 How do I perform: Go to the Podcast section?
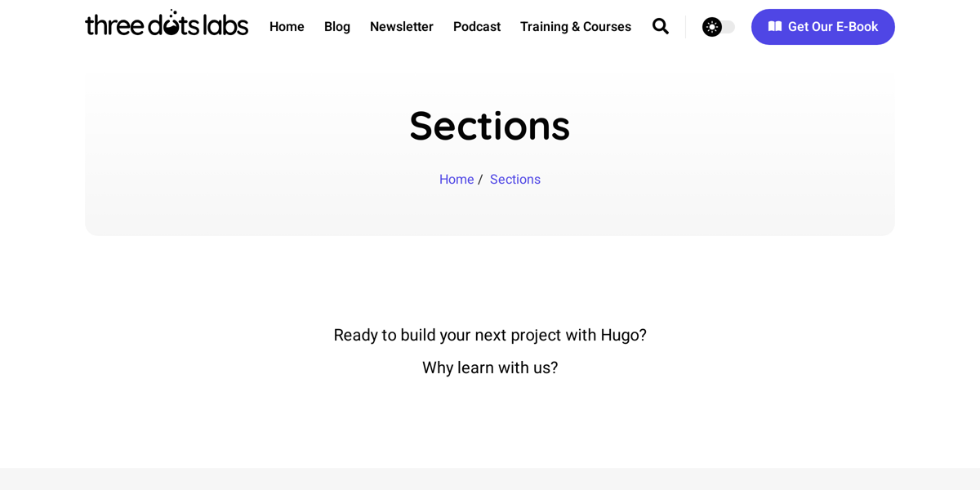476,26
